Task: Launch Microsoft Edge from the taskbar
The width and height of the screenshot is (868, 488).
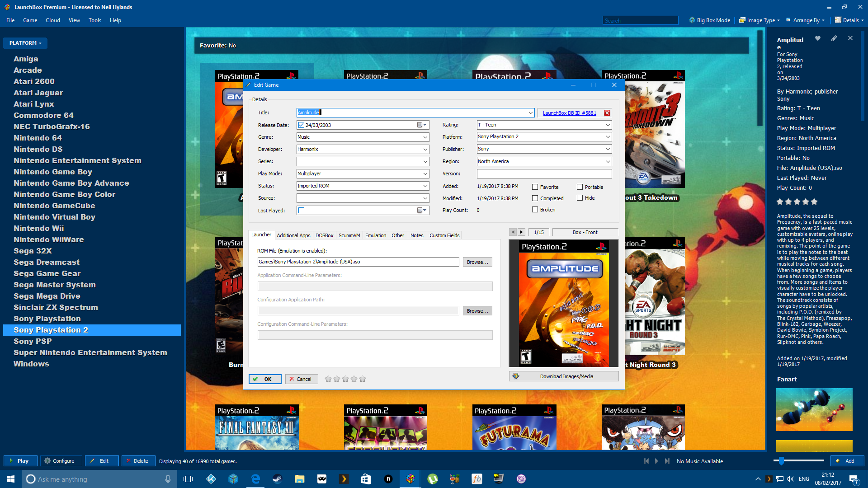Action: [x=255, y=479]
